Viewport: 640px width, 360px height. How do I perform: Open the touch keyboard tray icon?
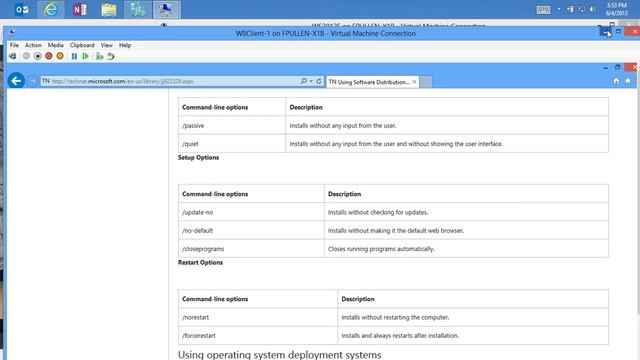pos(543,9)
